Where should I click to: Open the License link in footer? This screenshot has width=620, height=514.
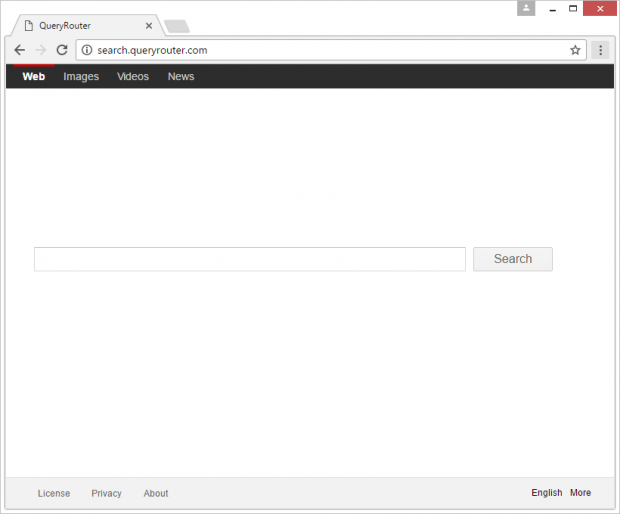click(x=54, y=493)
